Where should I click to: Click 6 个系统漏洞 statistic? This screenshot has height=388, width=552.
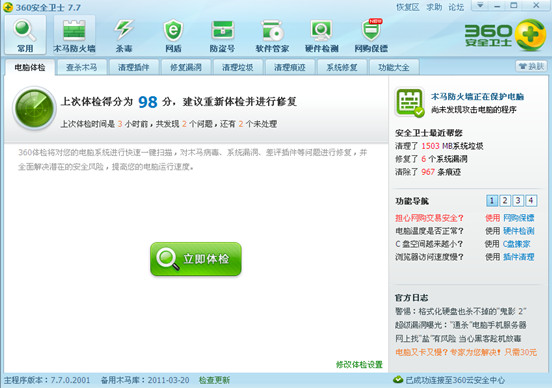click(444, 159)
